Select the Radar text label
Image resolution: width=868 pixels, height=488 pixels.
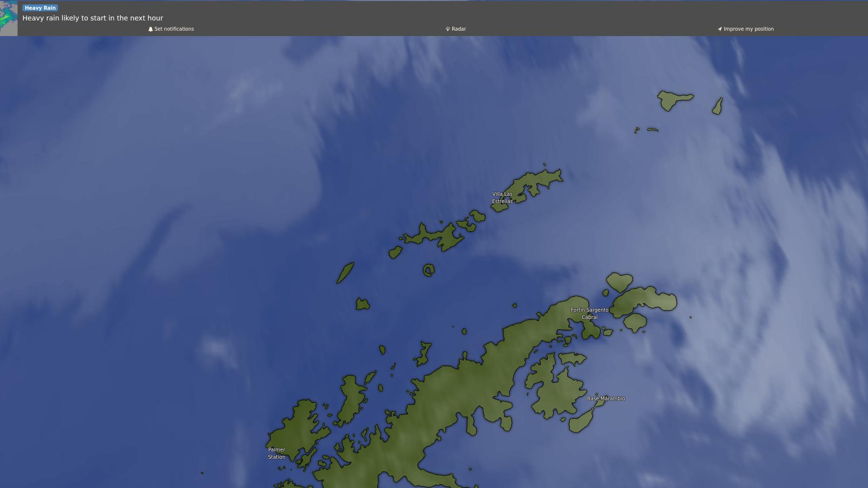[459, 29]
